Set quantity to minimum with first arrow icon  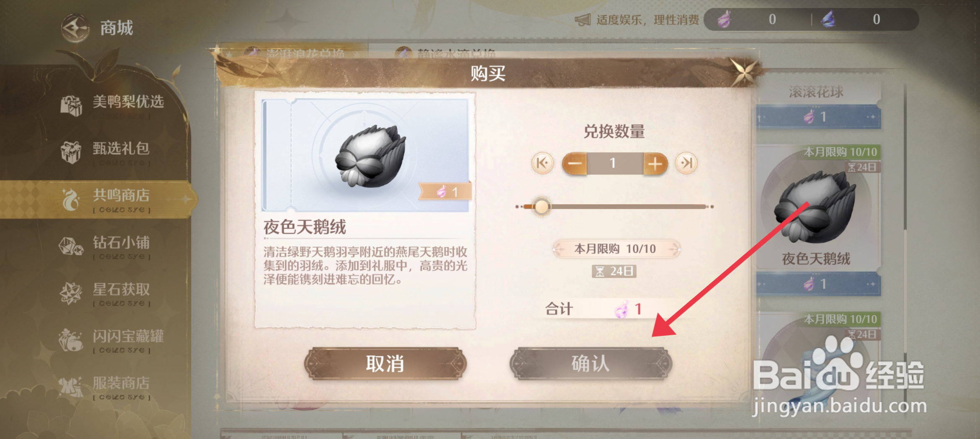coord(542,163)
